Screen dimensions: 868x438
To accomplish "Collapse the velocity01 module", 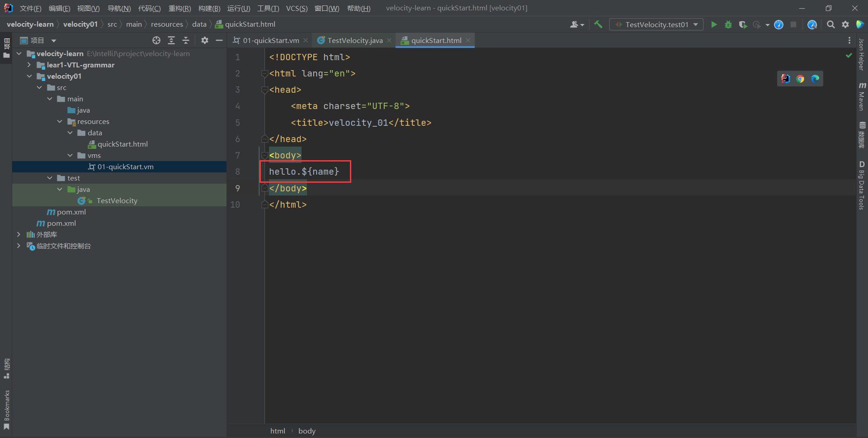I will [29, 76].
